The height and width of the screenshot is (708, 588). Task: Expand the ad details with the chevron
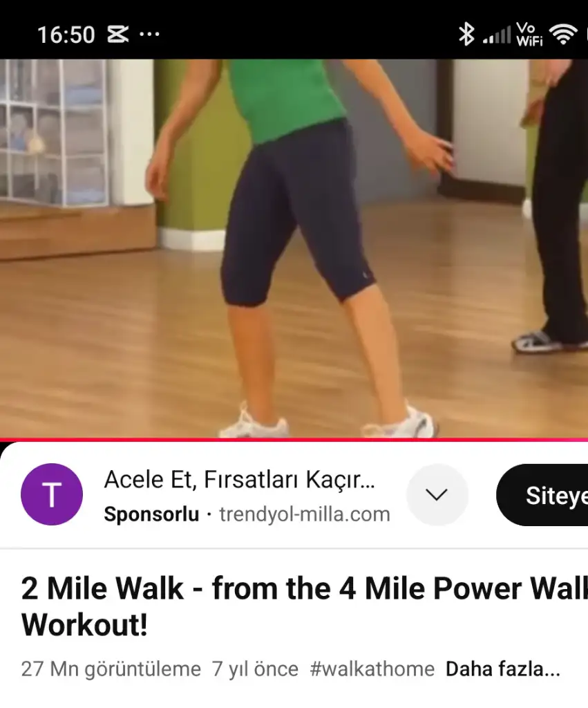point(437,495)
